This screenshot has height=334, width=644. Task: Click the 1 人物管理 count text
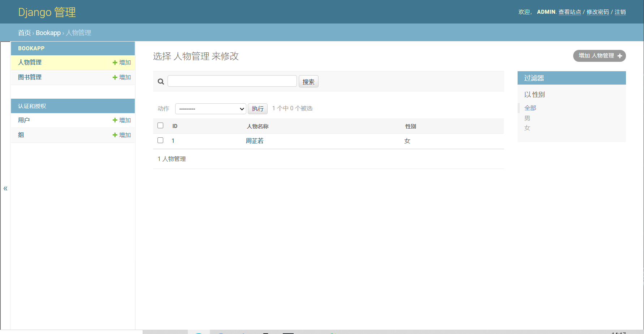(172, 159)
